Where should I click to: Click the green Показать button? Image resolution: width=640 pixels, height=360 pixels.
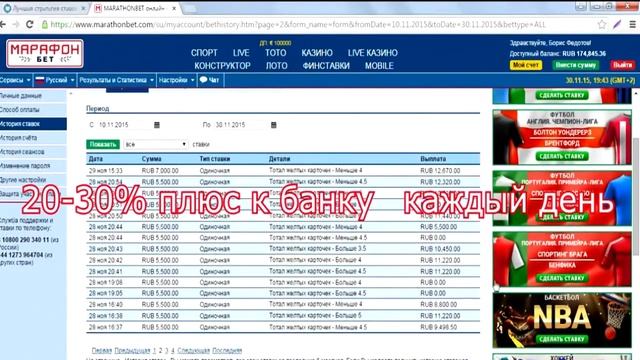point(103,144)
